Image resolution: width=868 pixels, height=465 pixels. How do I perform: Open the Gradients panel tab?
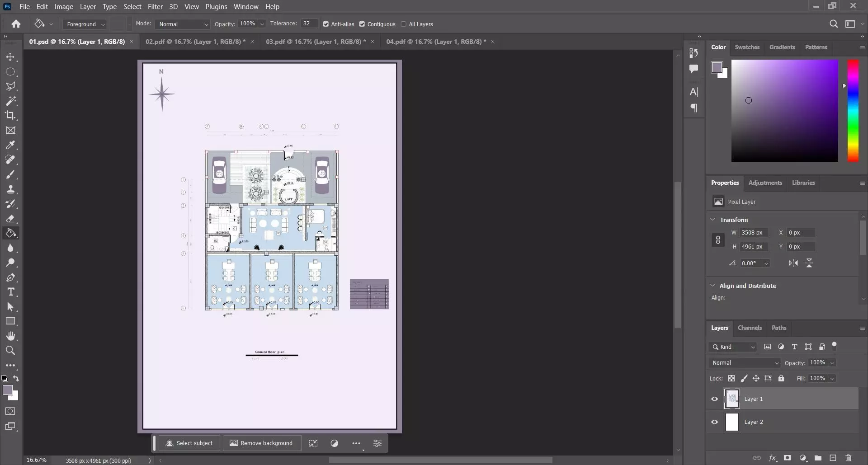[782, 47]
